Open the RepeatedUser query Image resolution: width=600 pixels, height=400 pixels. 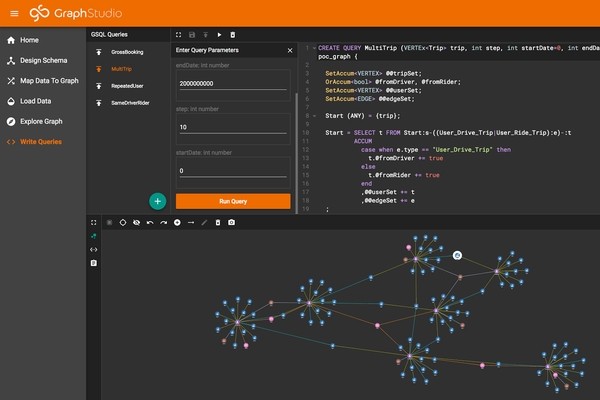click(x=127, y=86)
